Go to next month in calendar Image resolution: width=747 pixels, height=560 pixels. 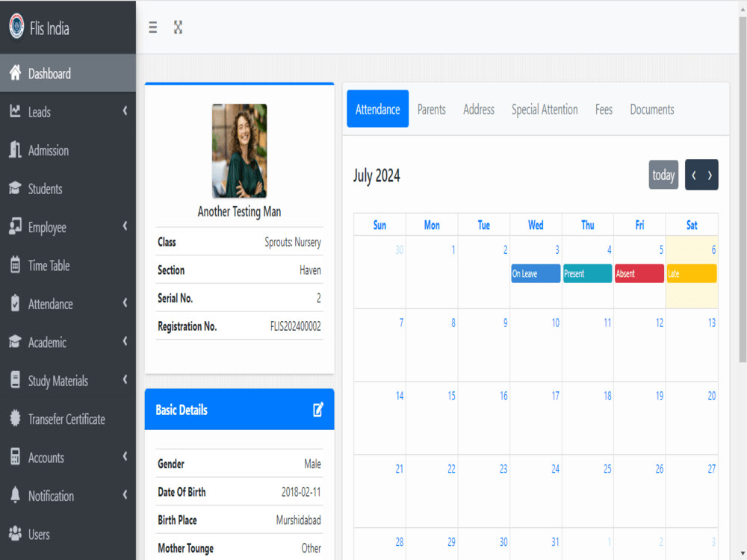pyautogui.click(x=710, y=175)
